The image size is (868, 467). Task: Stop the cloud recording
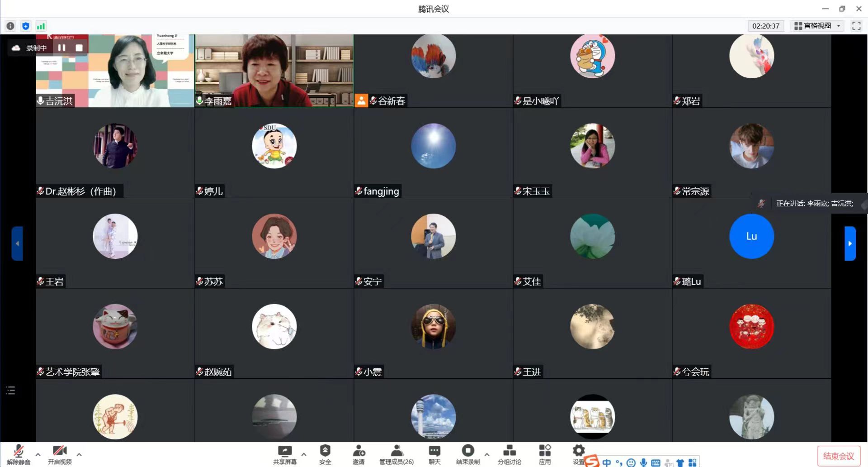79,48
